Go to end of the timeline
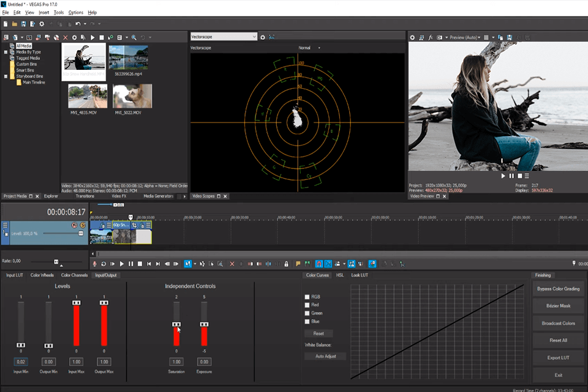 click(158, 264)
